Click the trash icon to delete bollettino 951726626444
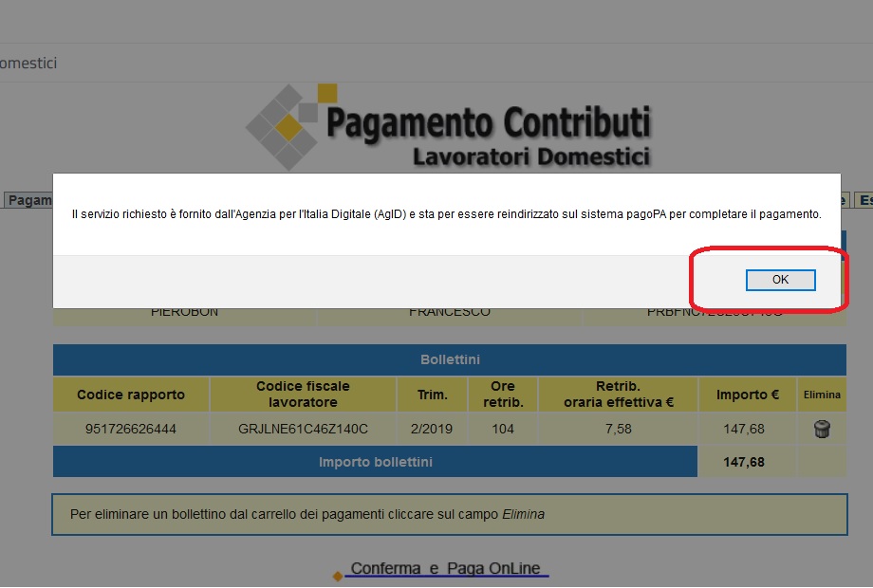 821,428
